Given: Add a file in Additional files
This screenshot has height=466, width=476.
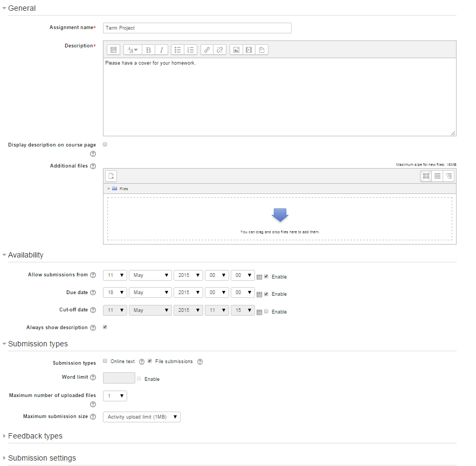Looking at the screenshot, I should (111, 176).
